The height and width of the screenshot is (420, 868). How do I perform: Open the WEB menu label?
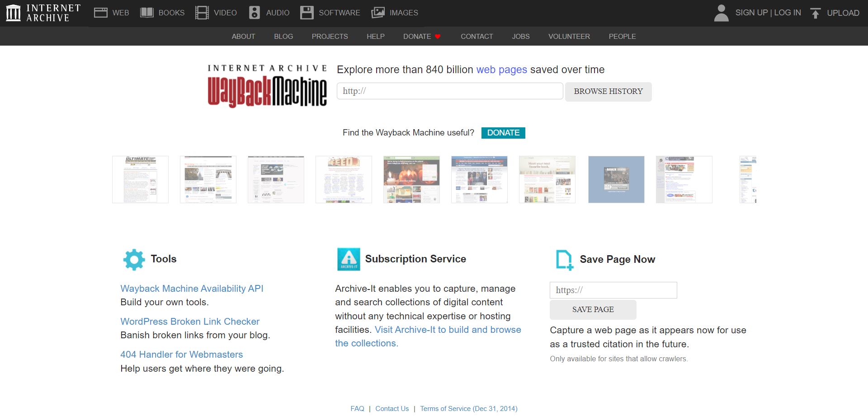[121, 13]
